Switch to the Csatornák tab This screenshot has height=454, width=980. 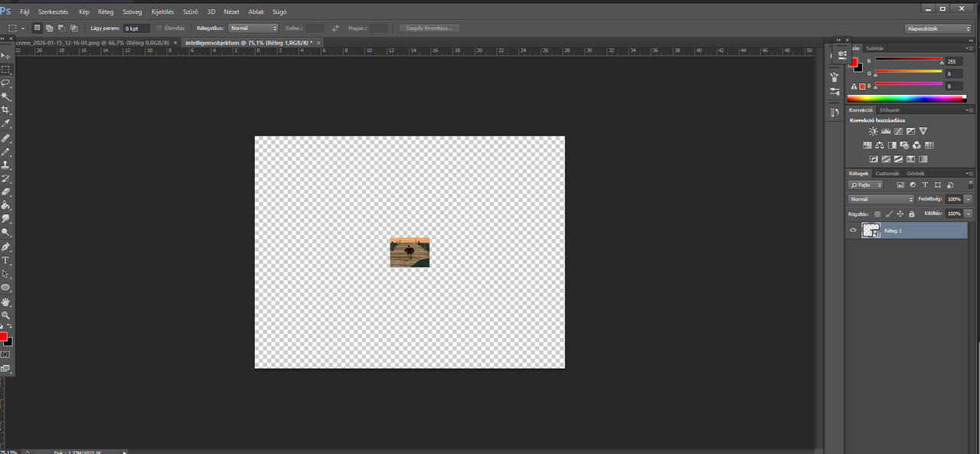(888, 173)
